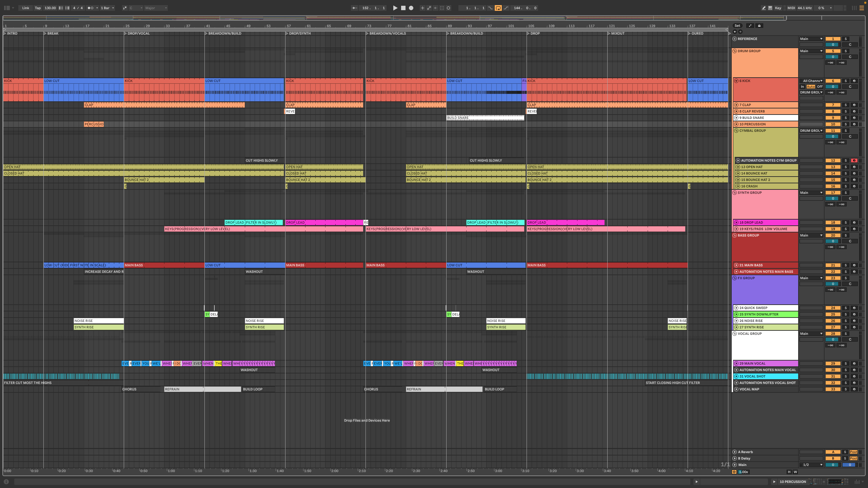This screenshot has width=868, height=488.
Task: Toggle Scale Mode flat-sharp icon
Action: [125, 8]
